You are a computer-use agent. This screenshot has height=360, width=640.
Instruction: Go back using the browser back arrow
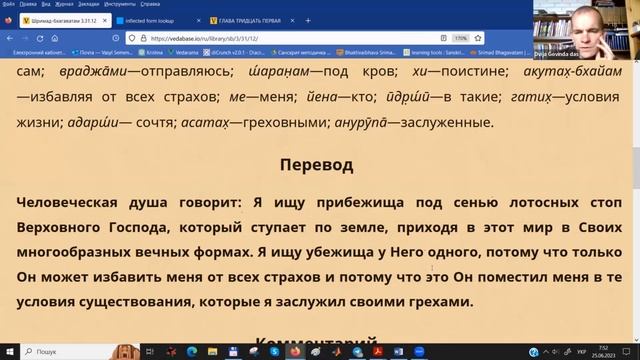10,38
